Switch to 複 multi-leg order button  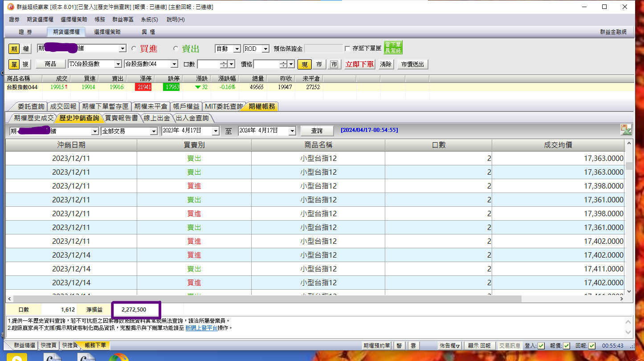pyautogui.click(x=26, y=64)
